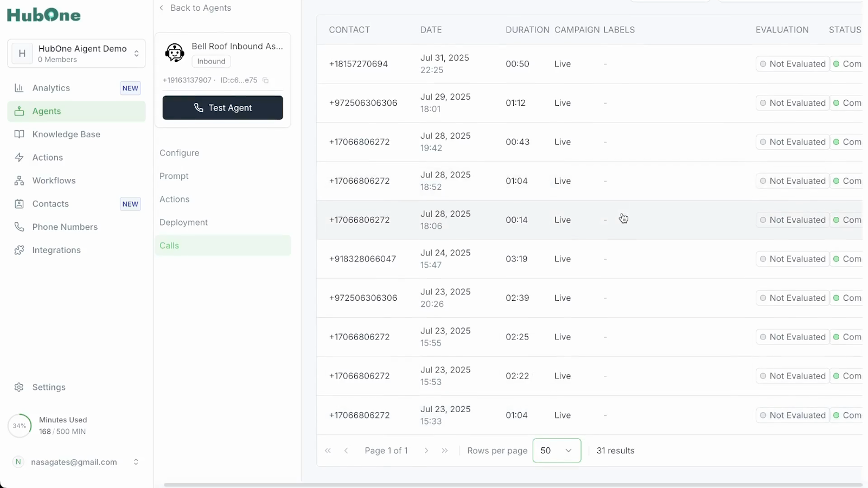Open the Knowledge Base book icon

click(19, 134)
